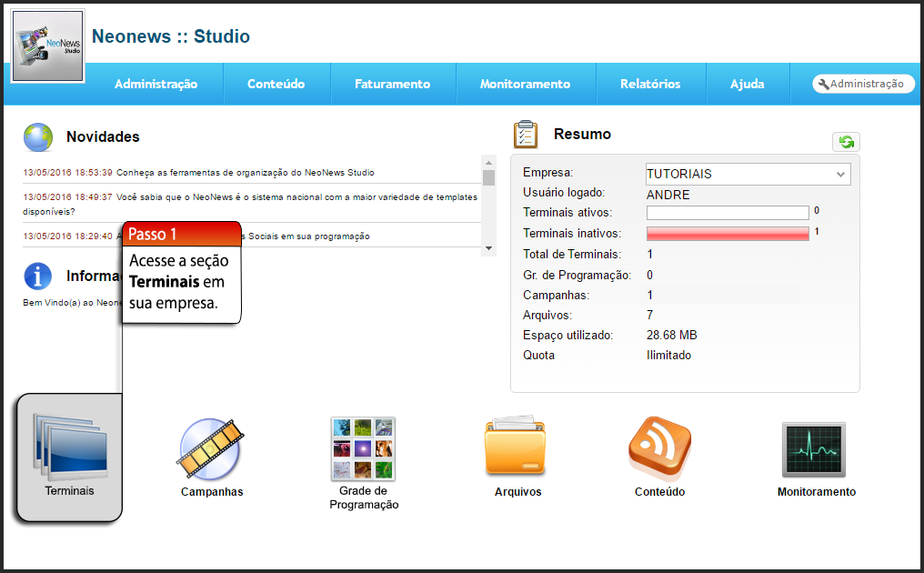This screenshot has width=924, height=573.
Task: Open the Relatórios menu
Action: pos(650,84)
